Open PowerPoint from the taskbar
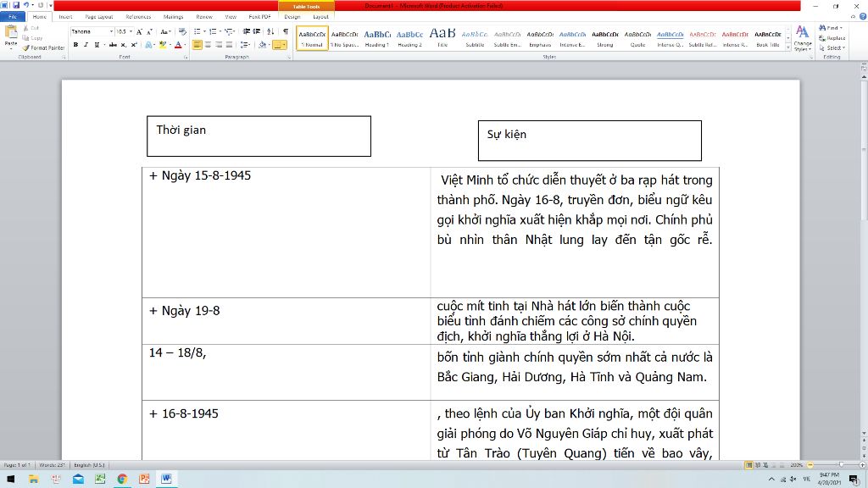 tap(144, 479)
